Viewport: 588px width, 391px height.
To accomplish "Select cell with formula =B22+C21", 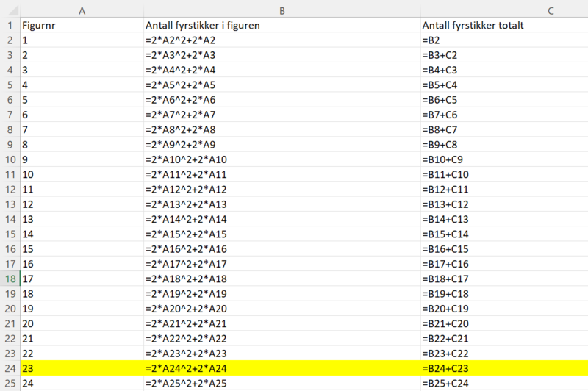I will tap(504, 339).
